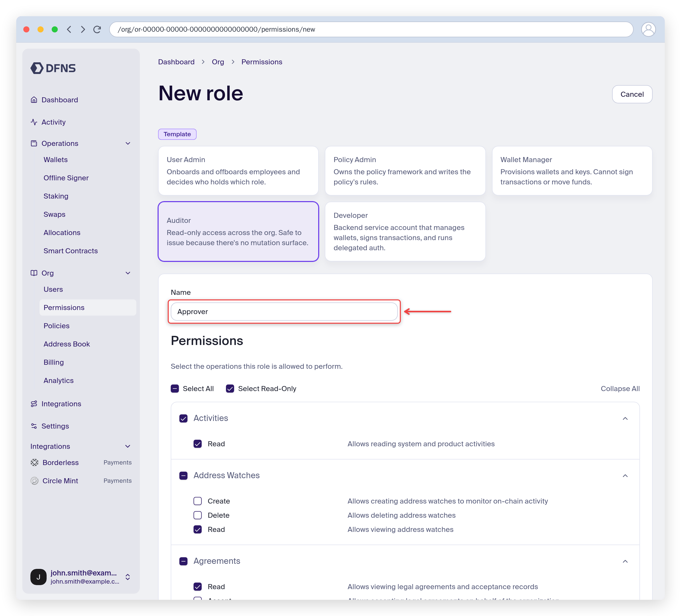The width and height of the screenshot is (681, 616).
Task: Click Collapse All link
Action: pyautogui.click(x=620, y=389)
